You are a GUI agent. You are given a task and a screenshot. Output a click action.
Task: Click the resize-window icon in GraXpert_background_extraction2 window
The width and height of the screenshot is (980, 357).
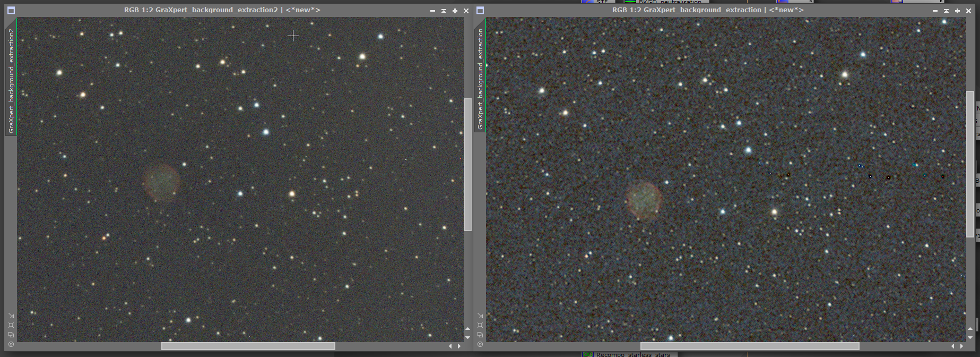[11, 316]
